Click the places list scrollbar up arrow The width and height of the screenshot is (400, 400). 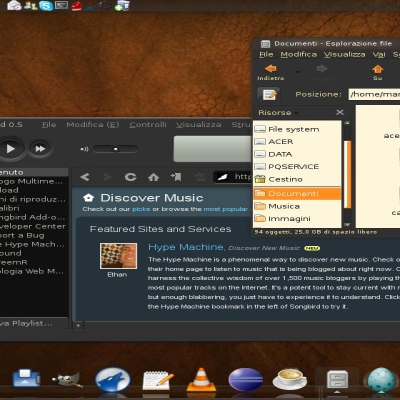coord(347,123)
